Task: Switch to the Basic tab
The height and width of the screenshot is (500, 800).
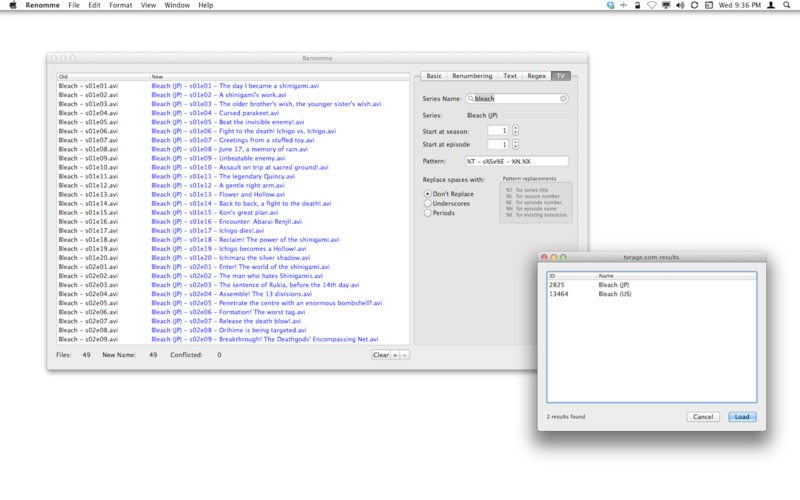Action: (434, 76)
